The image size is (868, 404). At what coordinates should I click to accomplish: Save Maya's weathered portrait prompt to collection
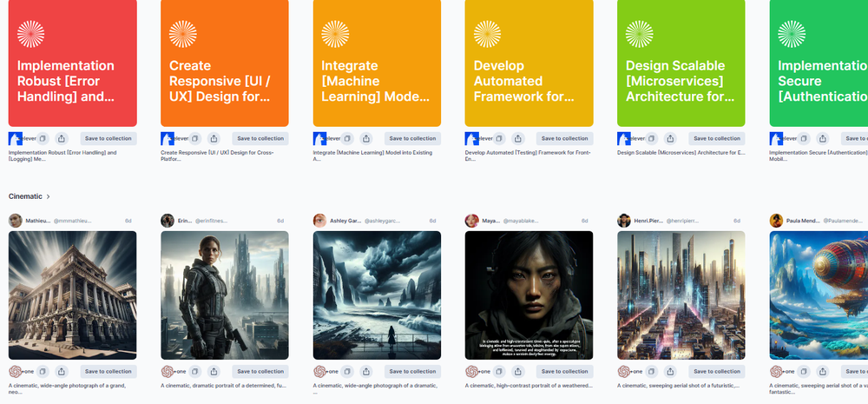click(565, 371)
